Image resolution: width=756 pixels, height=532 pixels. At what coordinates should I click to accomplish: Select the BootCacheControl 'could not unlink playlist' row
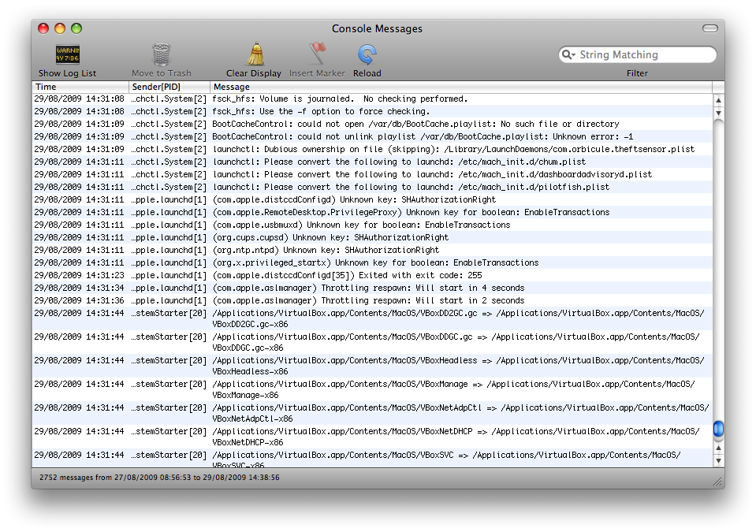372,136
